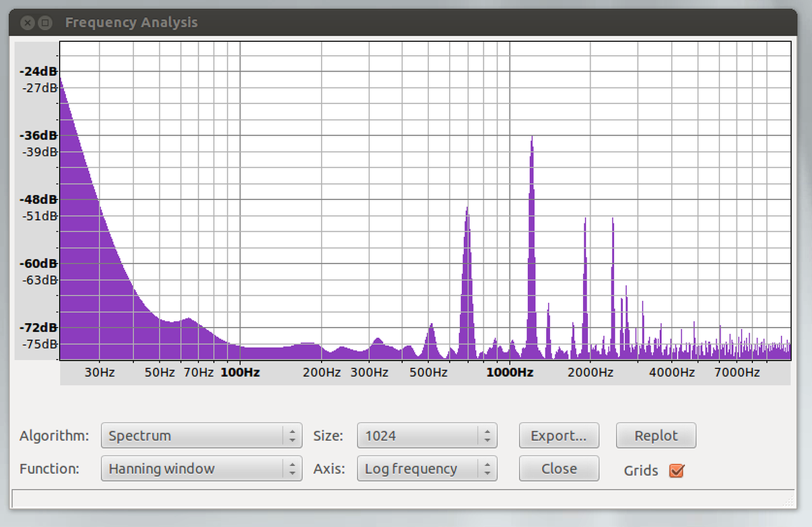Image resolution: width=812 pixels, height=527 pixels.
Task: Open the Function dropdown showing Hanning window
Action: (x=201, y=469)
